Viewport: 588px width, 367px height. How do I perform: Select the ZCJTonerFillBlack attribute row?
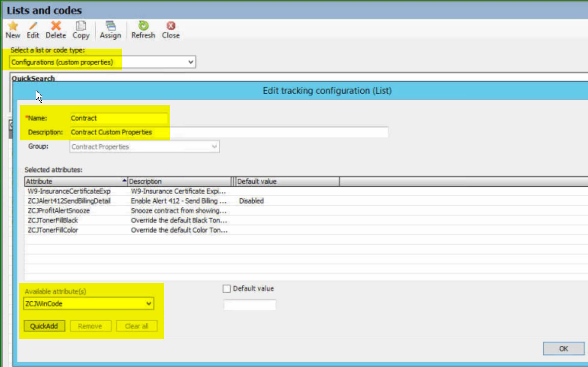[306, 220]
